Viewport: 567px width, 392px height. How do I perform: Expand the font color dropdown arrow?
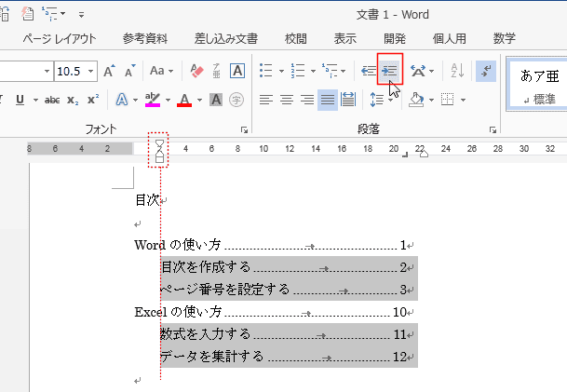point(199,100)
